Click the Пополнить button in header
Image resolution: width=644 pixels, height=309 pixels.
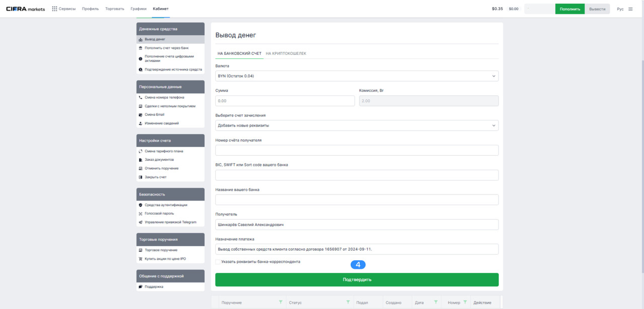click(570, 9)
